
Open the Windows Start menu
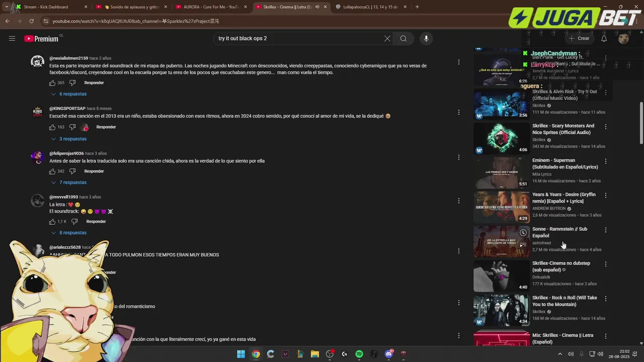(241, 354)
